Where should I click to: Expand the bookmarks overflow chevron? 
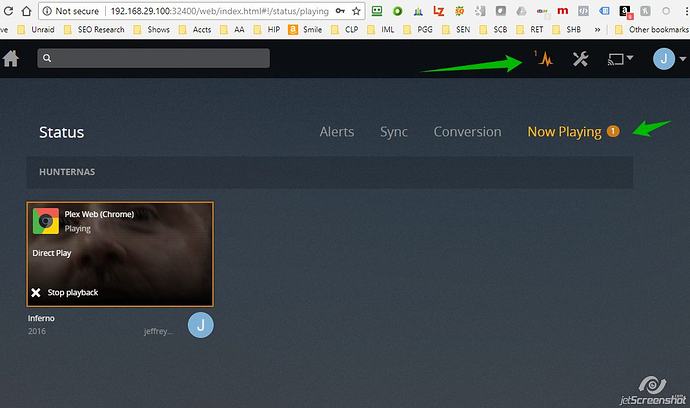[597, 29]
